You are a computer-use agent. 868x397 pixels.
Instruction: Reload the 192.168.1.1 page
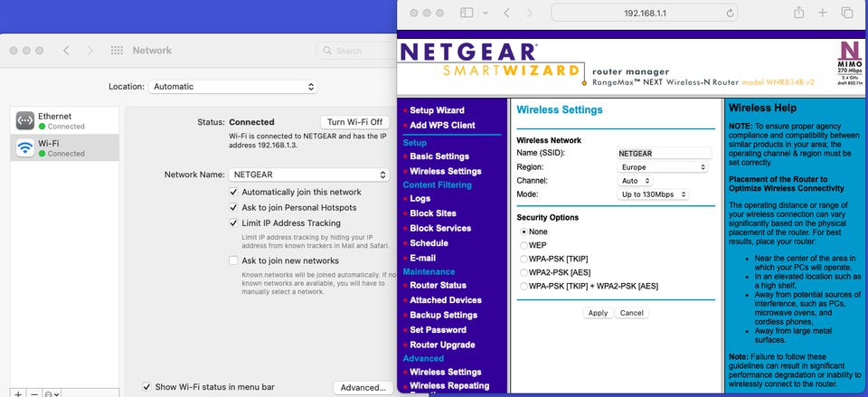730,14
